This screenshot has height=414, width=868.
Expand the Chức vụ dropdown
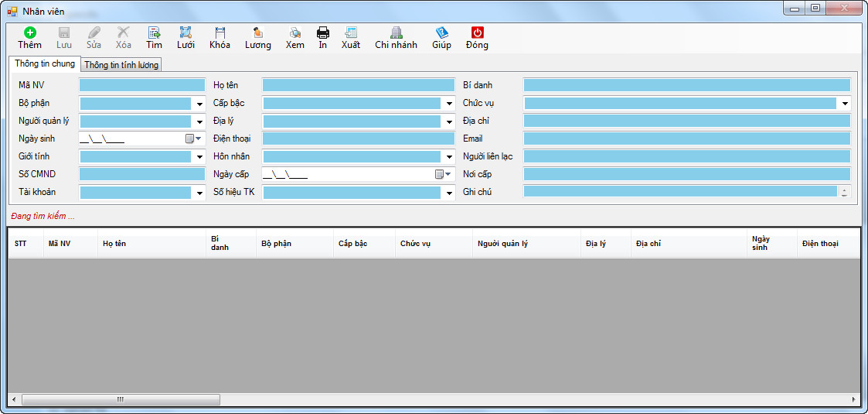click(x=845, y=103)
